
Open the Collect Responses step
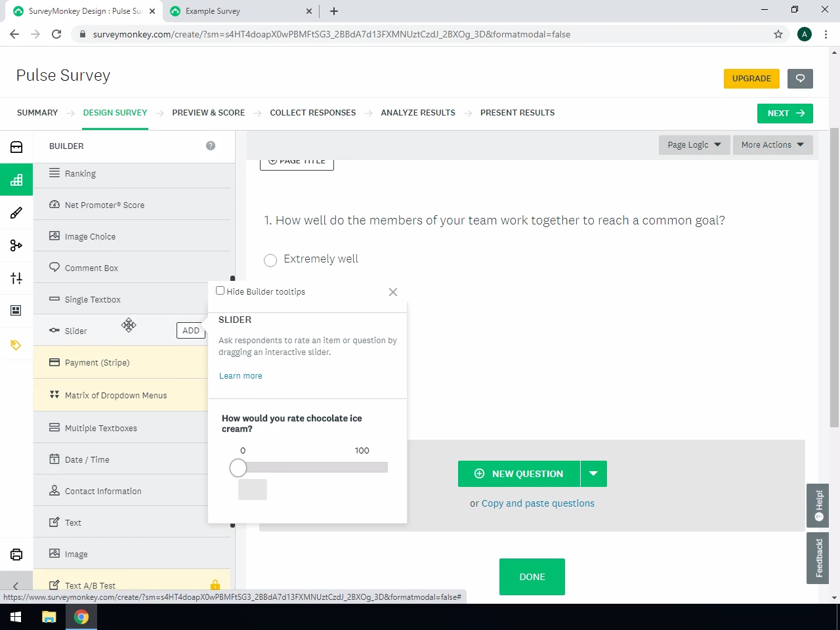(313, 113)
